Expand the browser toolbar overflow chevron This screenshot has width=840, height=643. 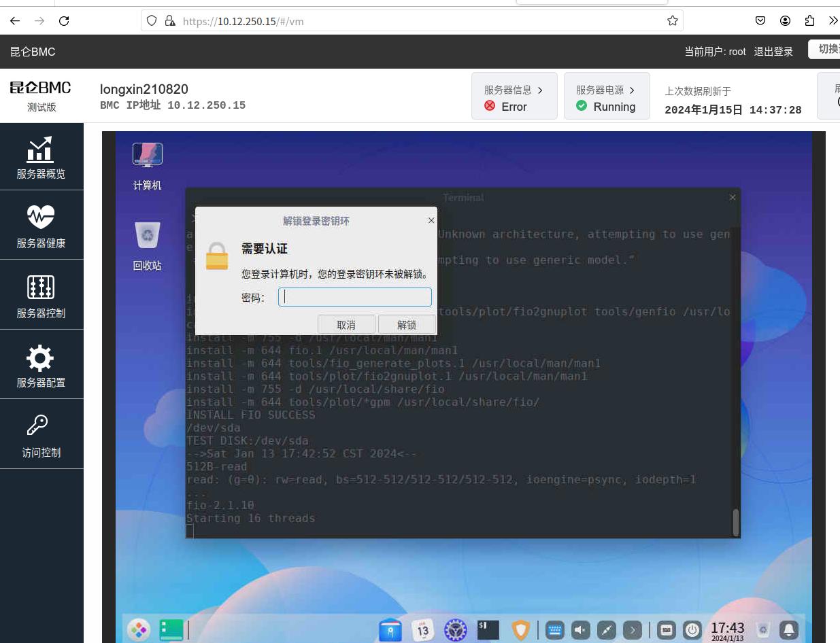click(833, 21)
